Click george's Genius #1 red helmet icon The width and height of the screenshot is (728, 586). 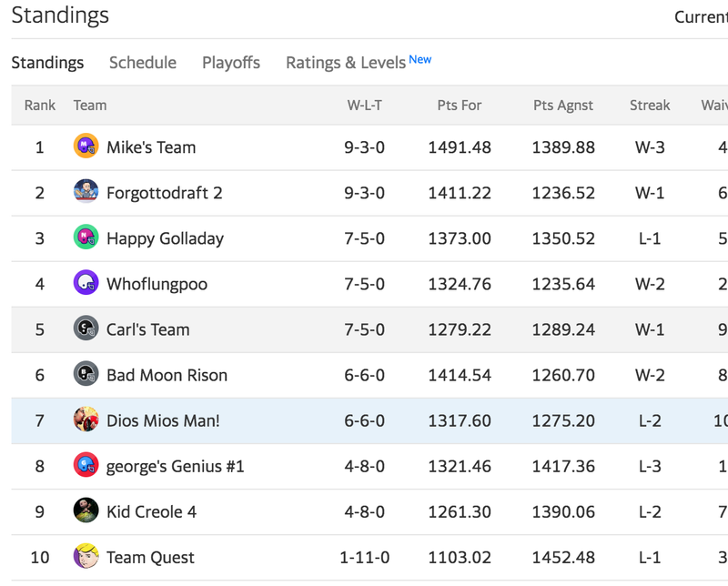86,464
